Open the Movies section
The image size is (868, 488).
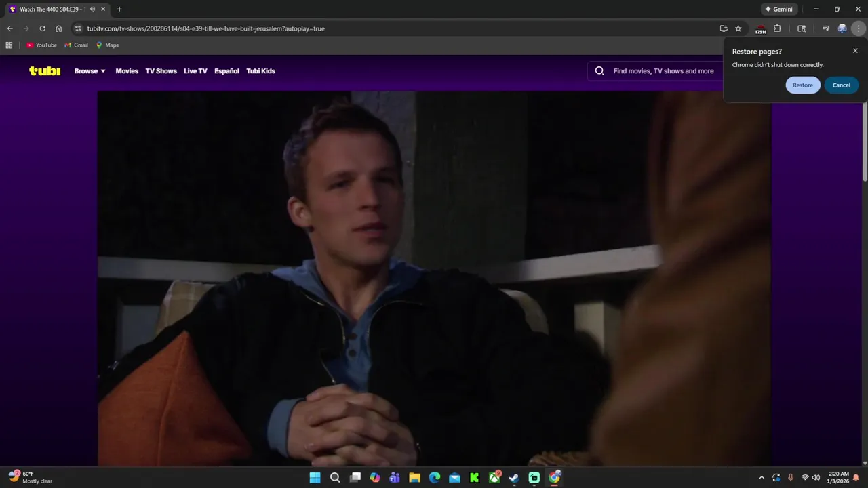point(127,70)
